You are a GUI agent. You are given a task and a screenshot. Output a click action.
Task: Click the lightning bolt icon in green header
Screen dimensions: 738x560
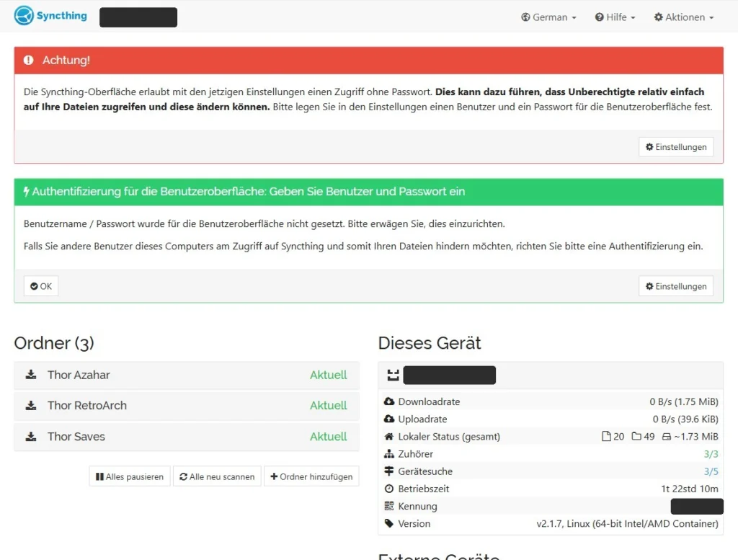point(27,192)
